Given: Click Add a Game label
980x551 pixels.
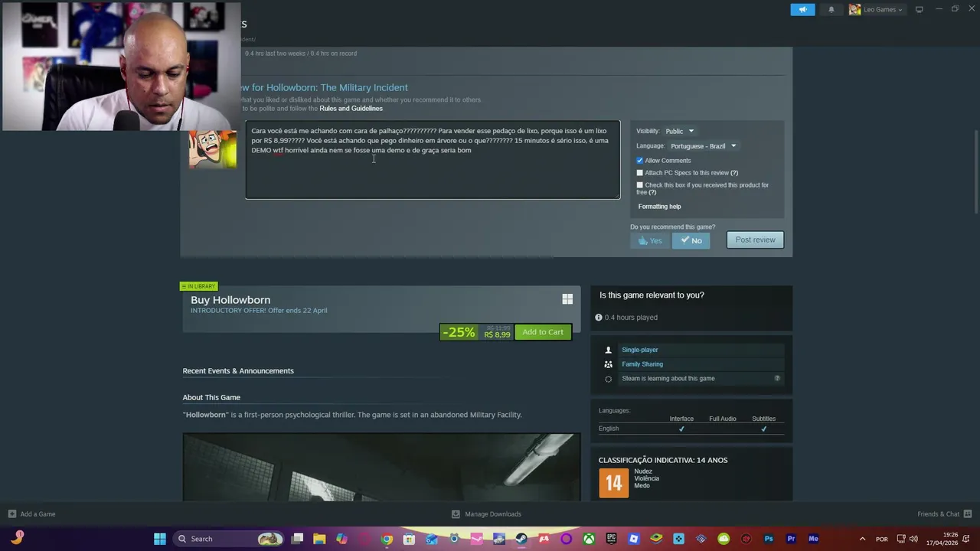Looking at the screenshot, I should point(38,514).
